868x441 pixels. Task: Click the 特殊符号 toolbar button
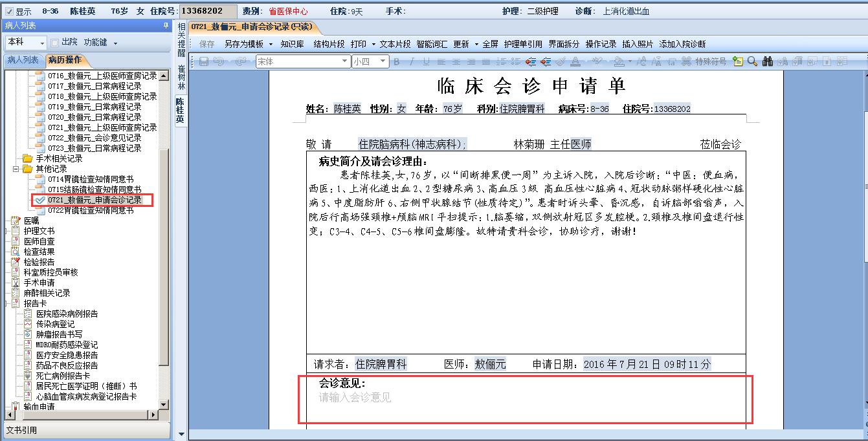[711, 61]
